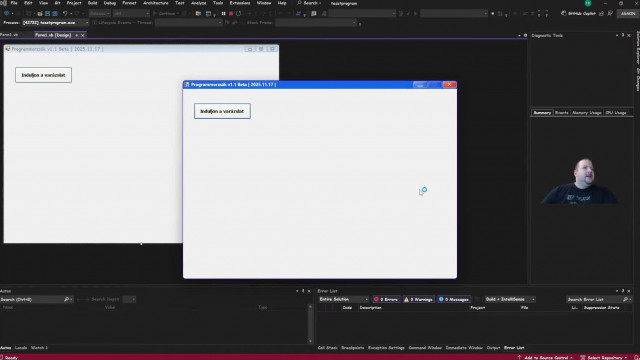Switch to the Call Stack tab
640x360 pixels.
point(327,348)
